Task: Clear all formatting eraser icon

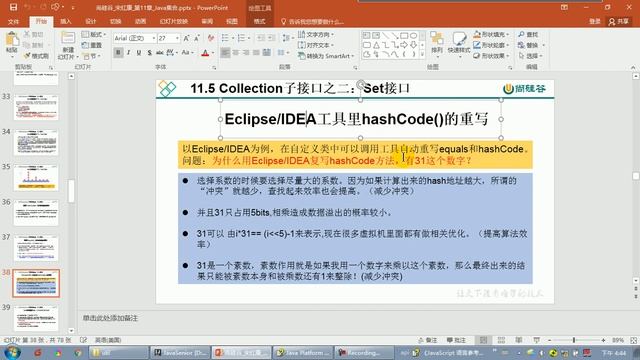Action: click(211, 38)
